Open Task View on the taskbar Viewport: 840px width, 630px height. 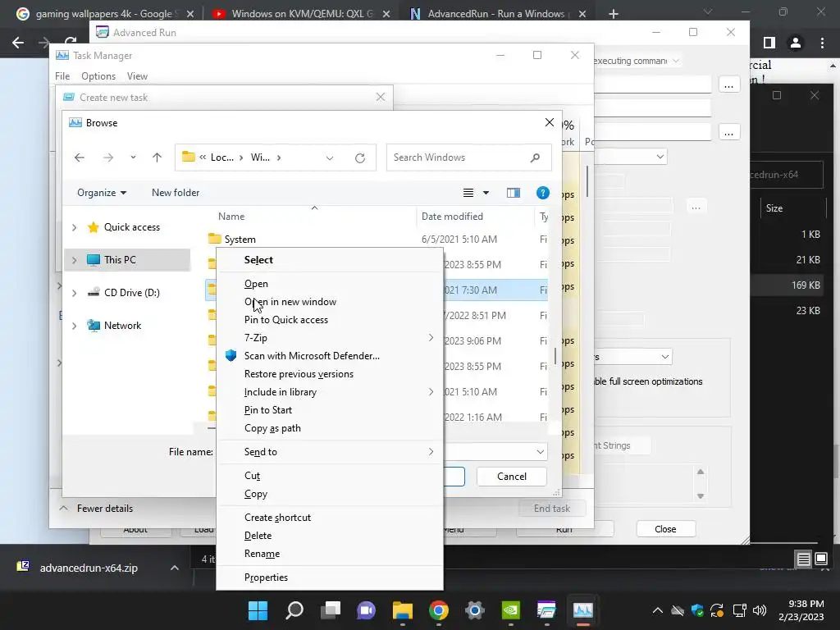pos(331,610)
